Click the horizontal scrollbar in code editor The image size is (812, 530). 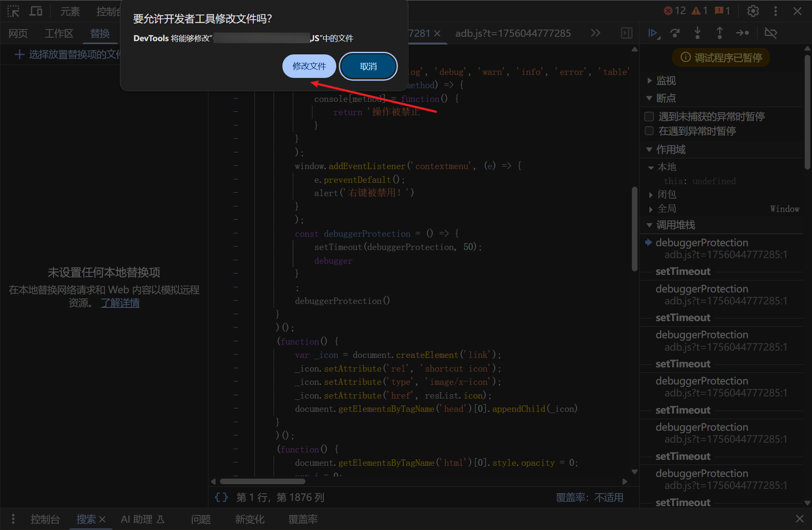tap(262, 482)
